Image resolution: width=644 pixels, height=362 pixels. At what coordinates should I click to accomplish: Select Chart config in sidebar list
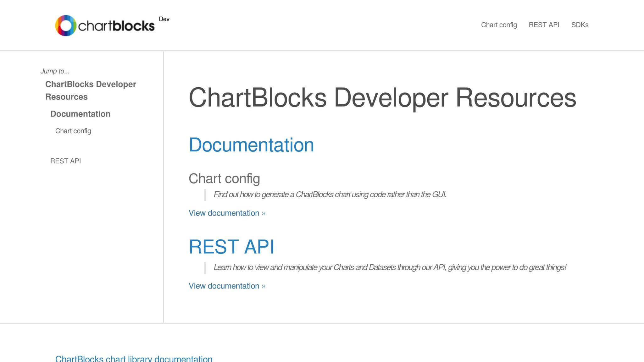[73, 131]
